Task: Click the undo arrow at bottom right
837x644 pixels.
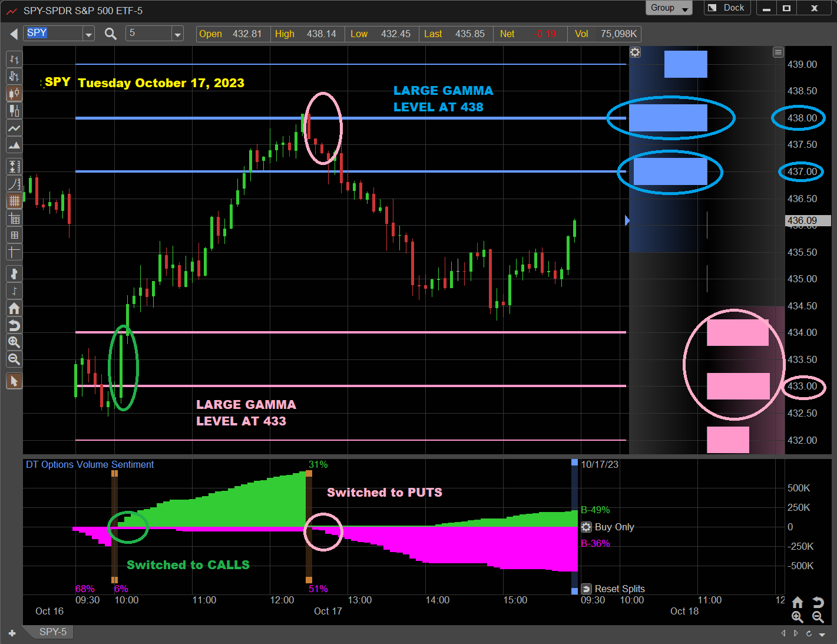Action: click(818, 602)
